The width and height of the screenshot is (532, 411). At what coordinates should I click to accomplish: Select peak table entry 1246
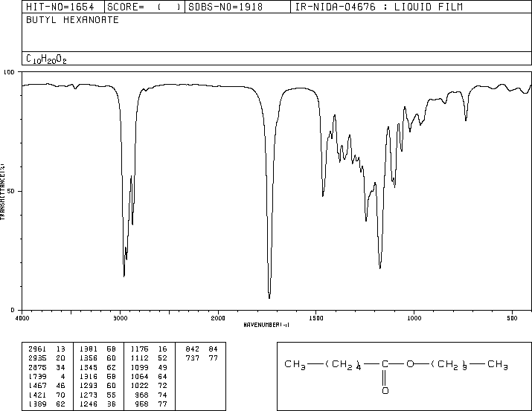click(89, 404)
